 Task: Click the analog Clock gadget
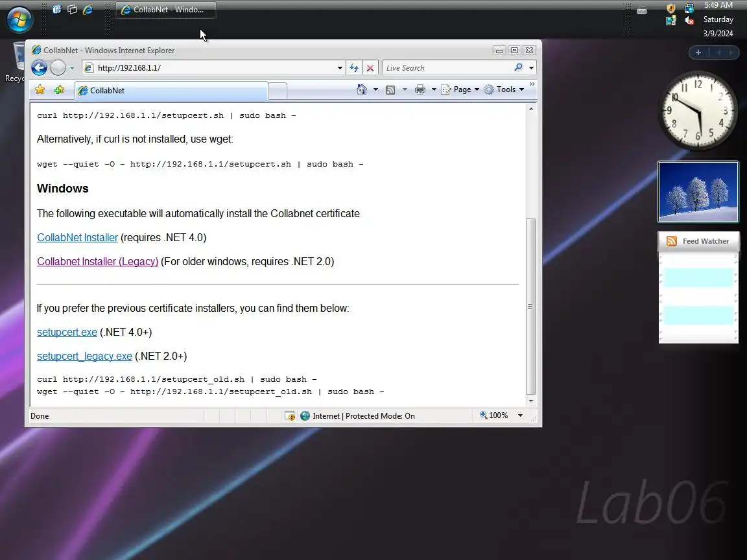tap(698, 110)
